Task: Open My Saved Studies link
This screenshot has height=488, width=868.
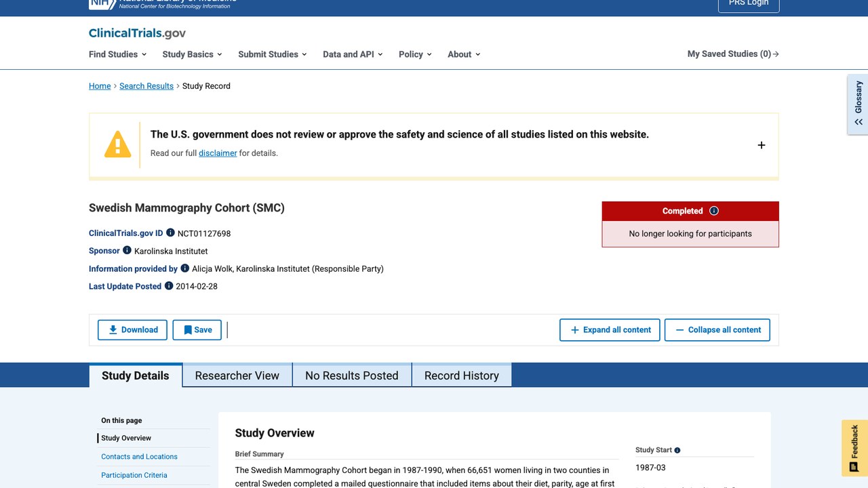Action: [733, 54]
